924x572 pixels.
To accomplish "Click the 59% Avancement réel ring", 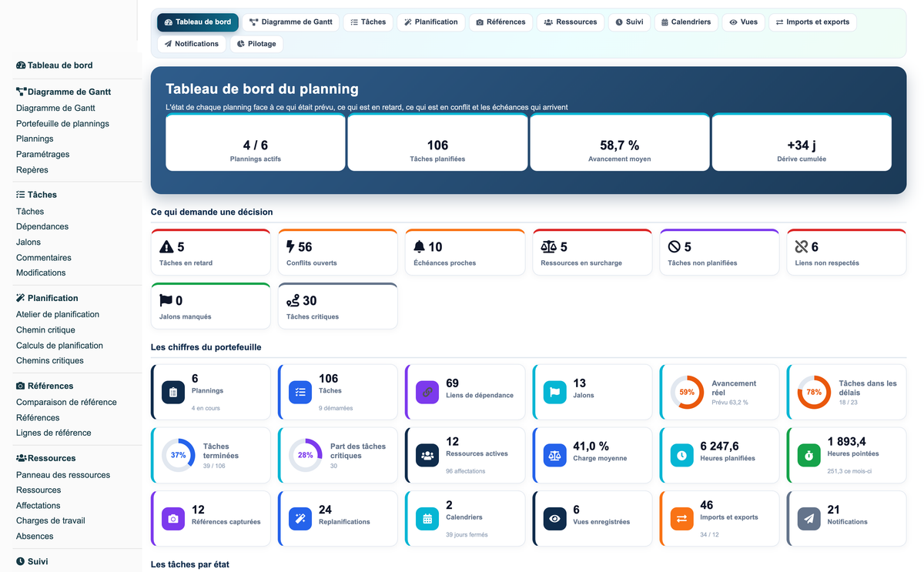I will tap(687, 392).
